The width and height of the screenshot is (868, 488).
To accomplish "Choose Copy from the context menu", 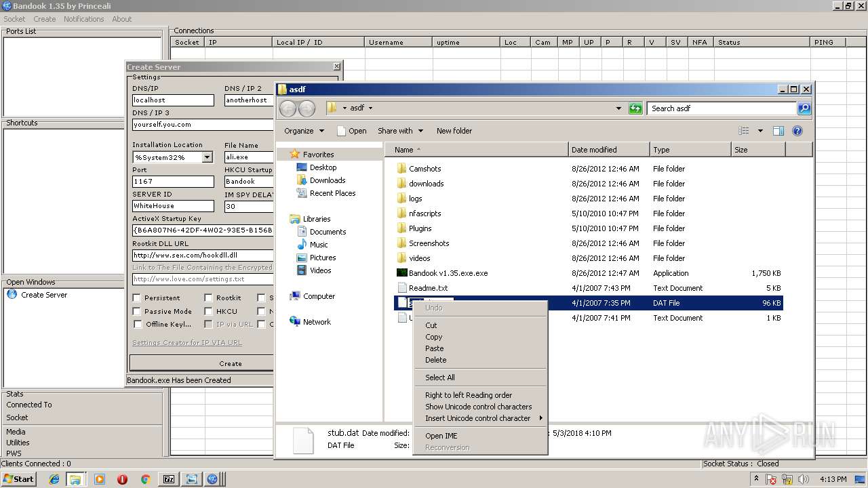I will coord(434,337).
